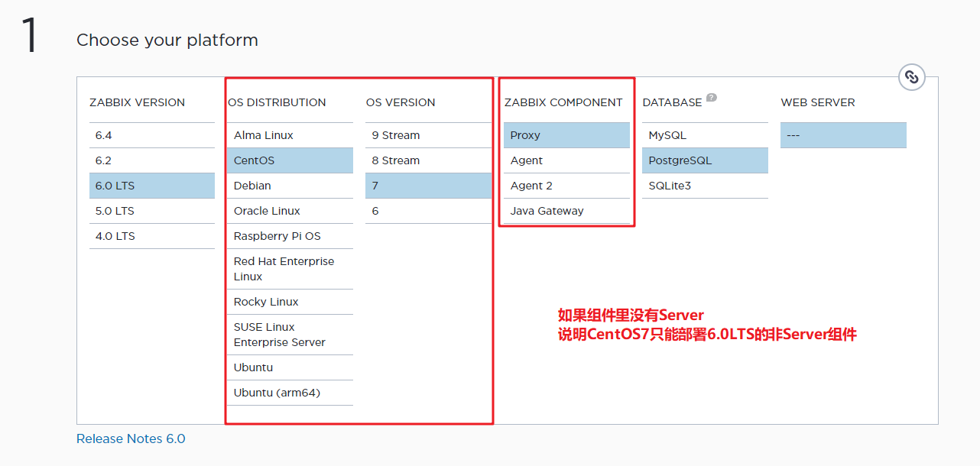Choose Oracle Linux distribution

tap(290, 211)
